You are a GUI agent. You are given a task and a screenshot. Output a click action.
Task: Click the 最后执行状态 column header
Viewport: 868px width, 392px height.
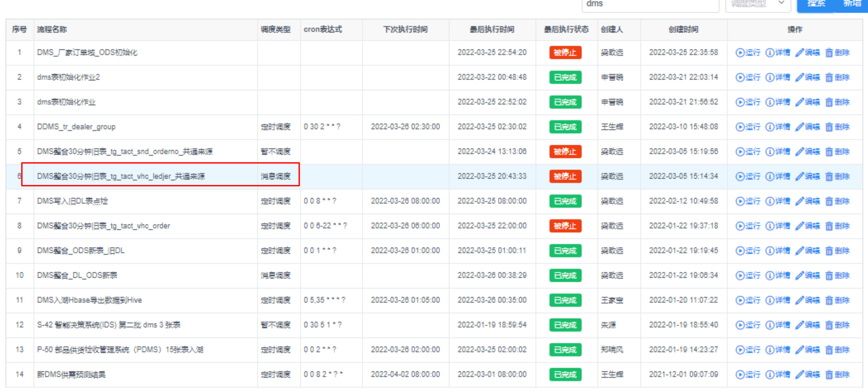point(566,30)
